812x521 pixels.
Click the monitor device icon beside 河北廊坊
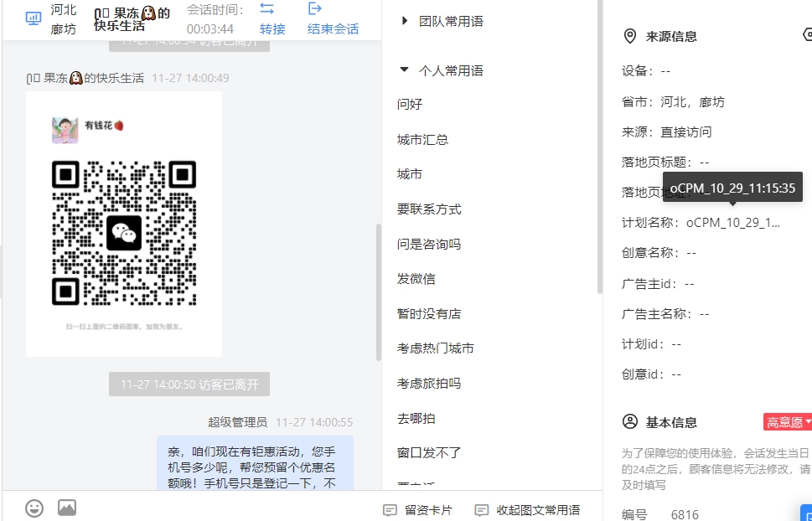pos(34,18)
